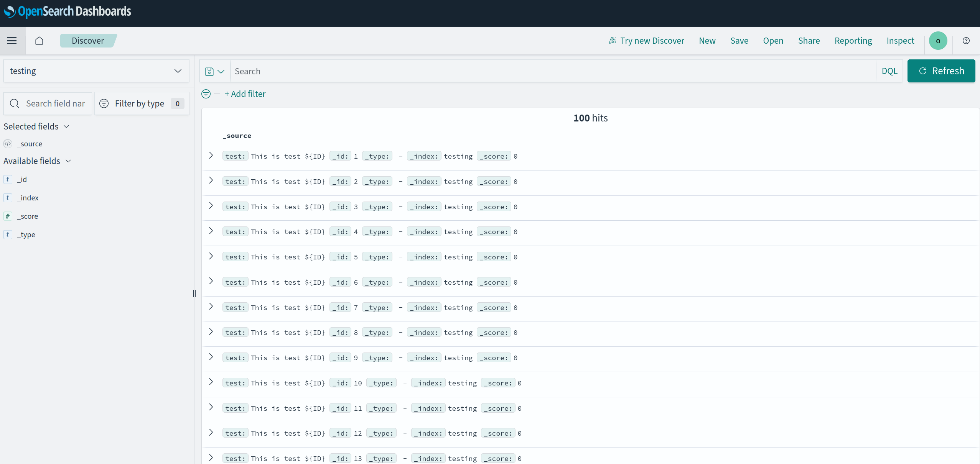Click the home icon in the toolbar
This screenshot has height=464, width=980.
[x=38, y=41]
